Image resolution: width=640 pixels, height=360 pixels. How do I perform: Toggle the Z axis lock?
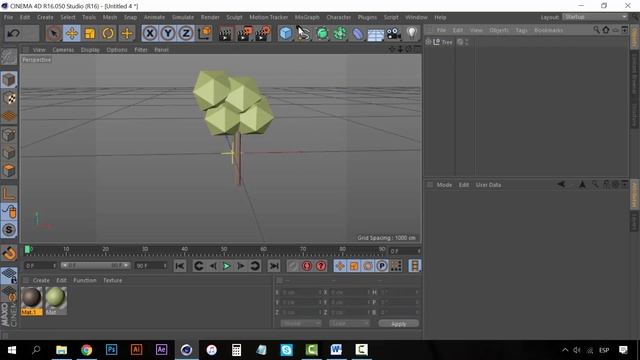tap(186, 33)
